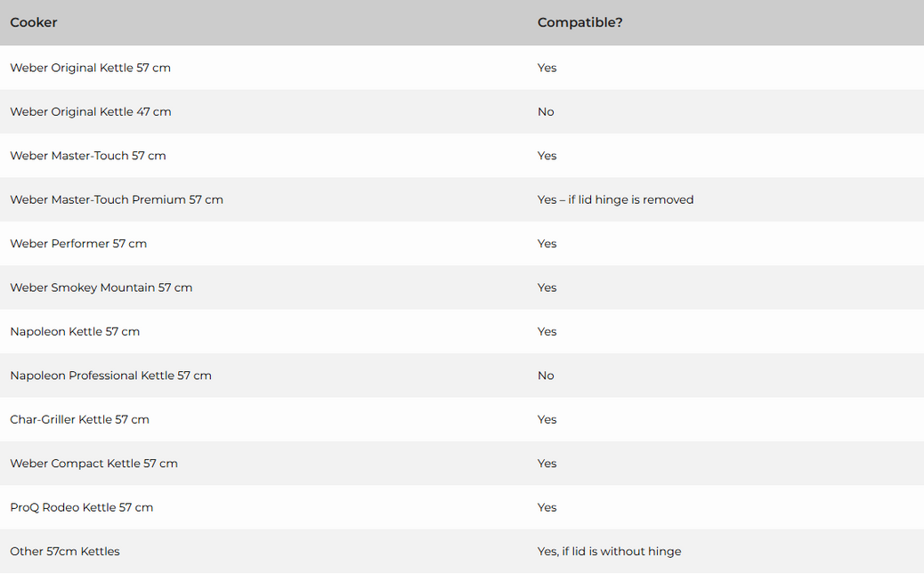Click the Weber Performer 57 cm entry
Viewport: 924px width, 574px height.
[x=78, y=244]
